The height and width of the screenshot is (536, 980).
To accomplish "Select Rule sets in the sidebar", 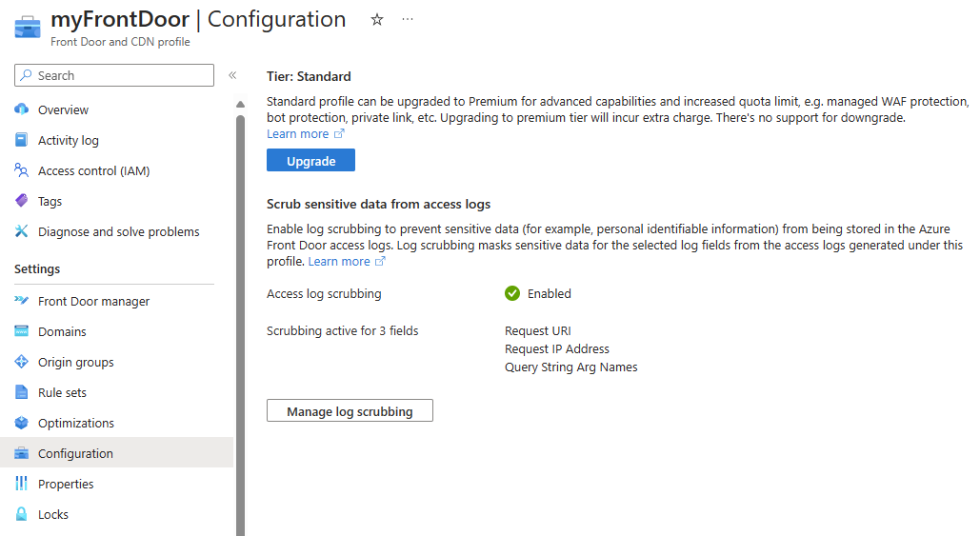I will point(62,392).
